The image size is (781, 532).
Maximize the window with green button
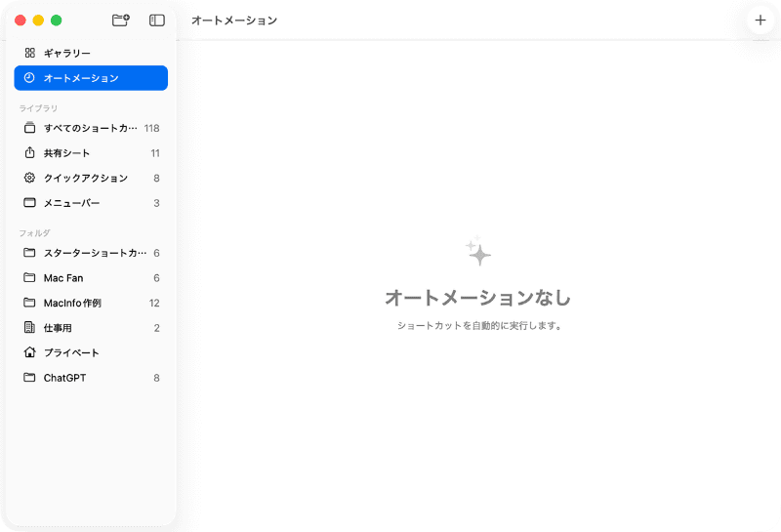57,20
